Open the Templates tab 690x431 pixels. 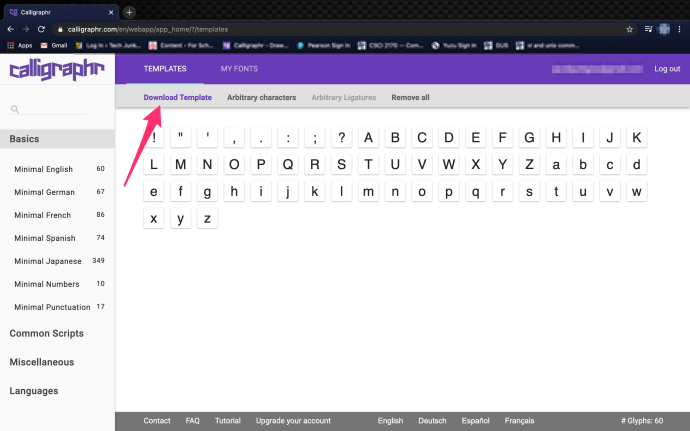point(165,69)
